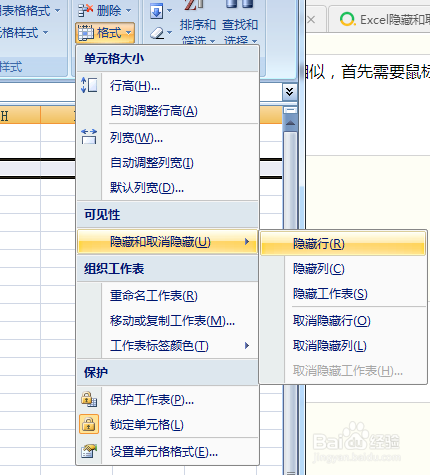Select 自动调整行高(A)
The height and width of the screenshot is (475, 430).
[x=168, y=111]
